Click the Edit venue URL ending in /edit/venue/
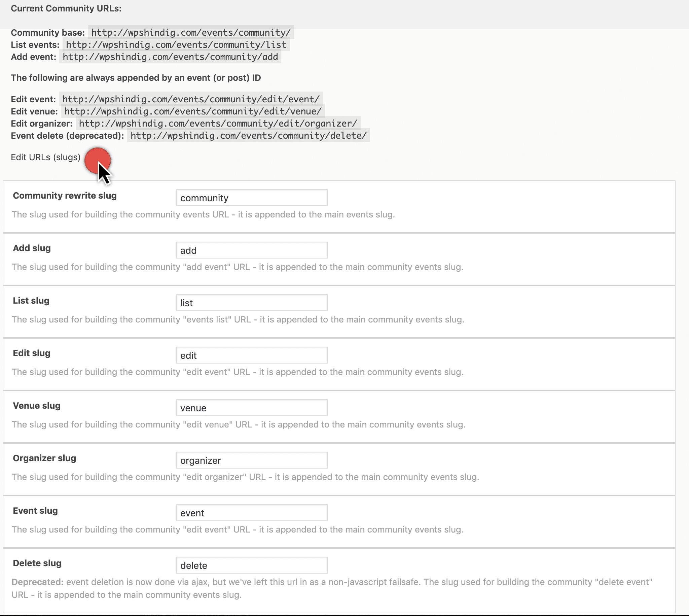This screenshot has width=689, height=616. click(193, 111)
